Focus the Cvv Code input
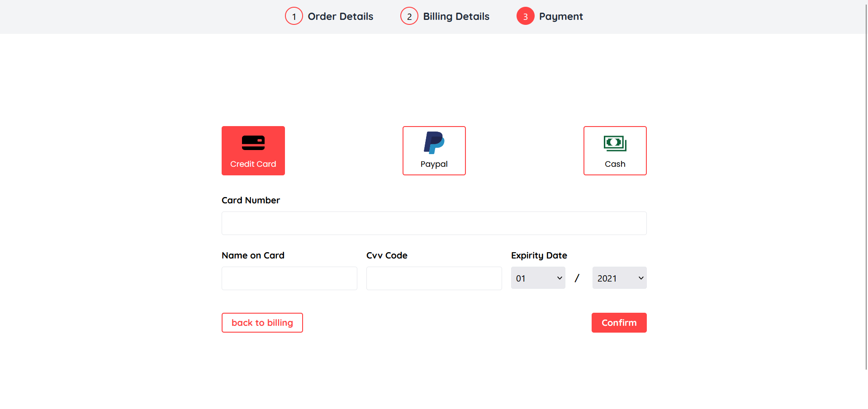Image resolution: width=868 pixels, height=409 pixels. (434, 278)
